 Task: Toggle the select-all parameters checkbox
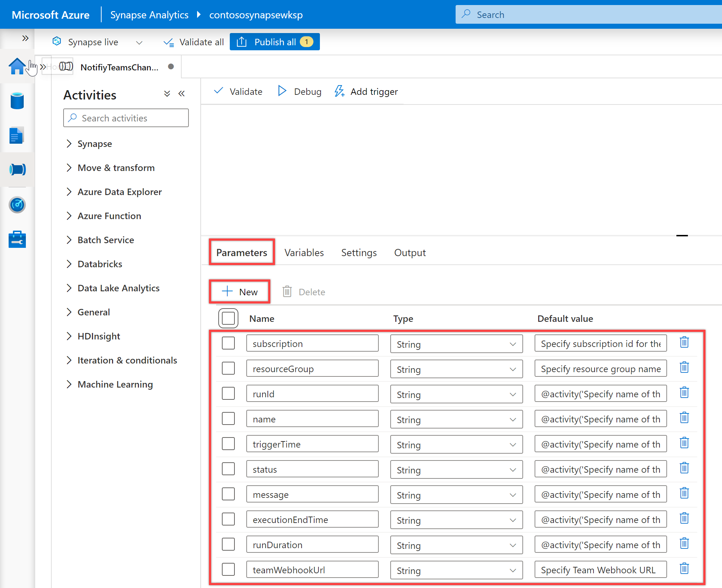[x=228, y=318]
